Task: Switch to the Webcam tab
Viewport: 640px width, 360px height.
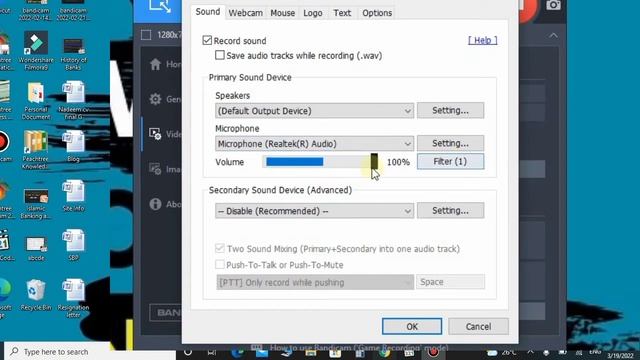Action: (x=245, y=13)
